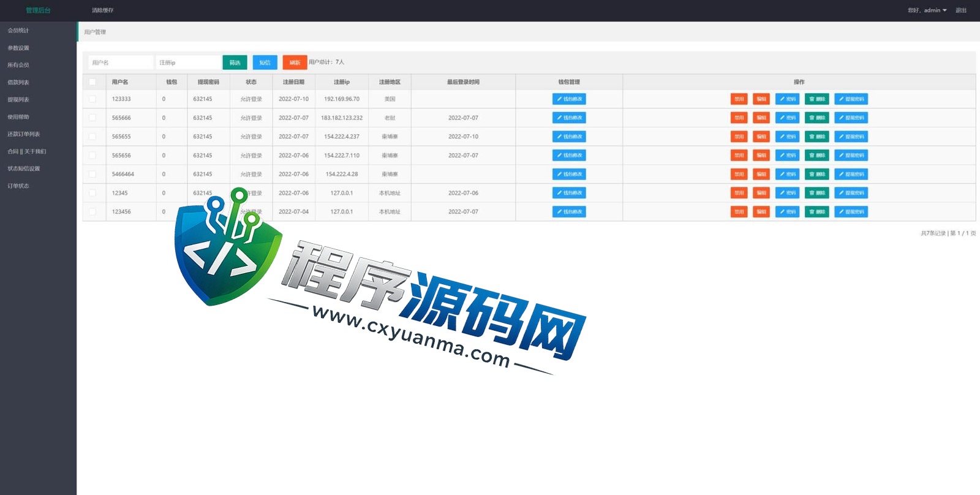Click trash 删除 button for user 123456
Viewport: 980px width, 495px height.
tap(817, 211)
